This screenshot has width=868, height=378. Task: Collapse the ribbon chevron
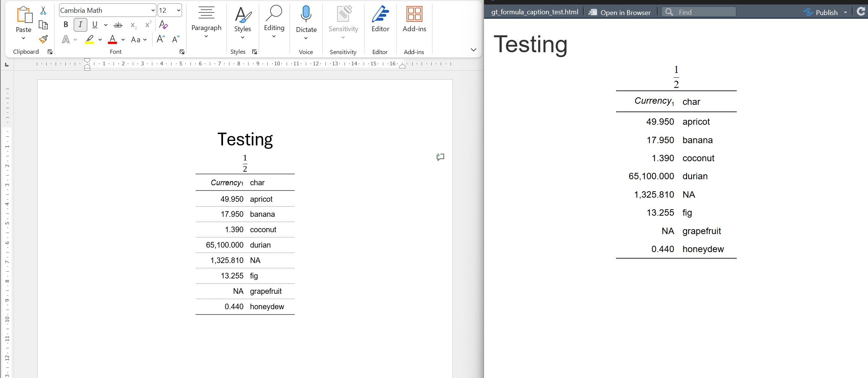[473, 50]
